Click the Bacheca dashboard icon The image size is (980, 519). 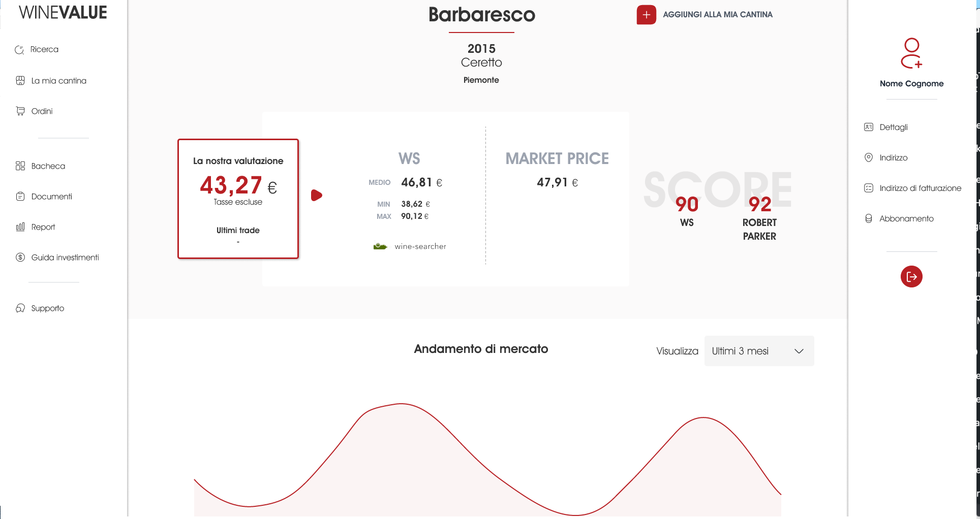(x=20, y=166)
